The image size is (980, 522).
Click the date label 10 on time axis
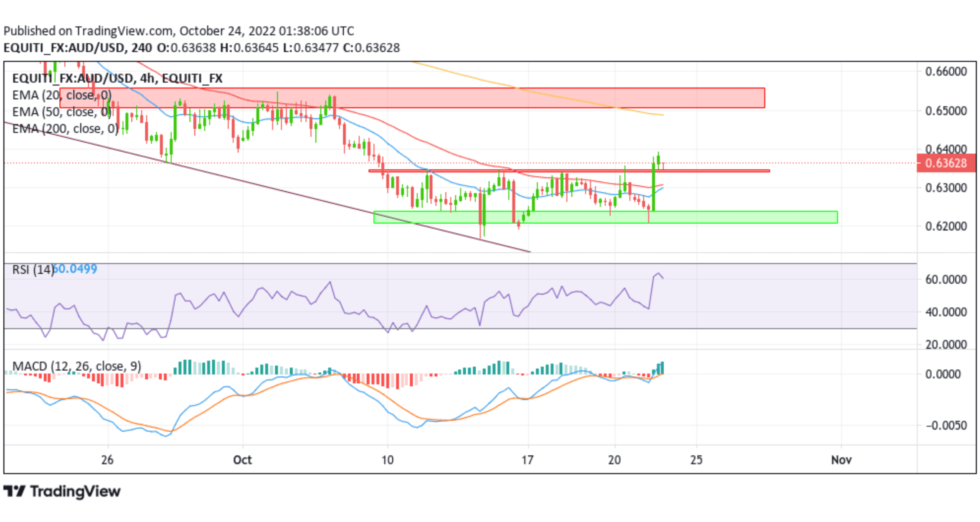pyautogui.click(x=387, y=460)
